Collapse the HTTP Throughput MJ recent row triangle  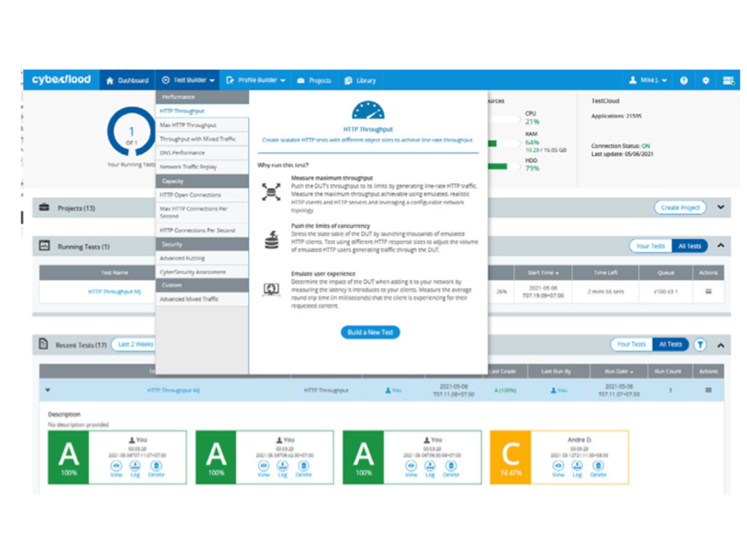point(48,391)
